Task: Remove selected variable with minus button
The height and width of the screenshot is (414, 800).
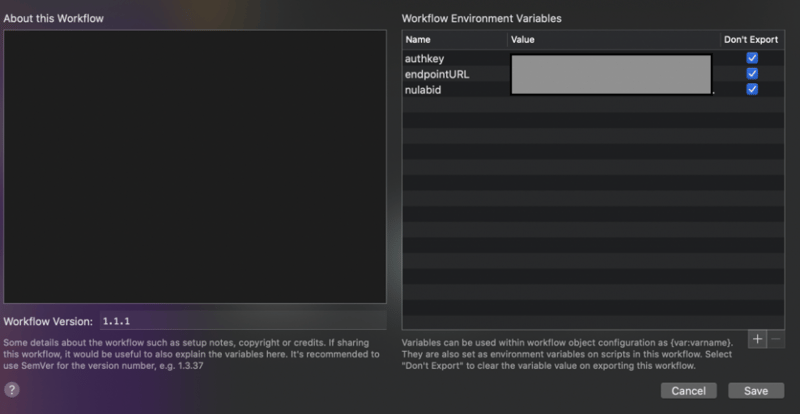Action: [x=775, y=340]
